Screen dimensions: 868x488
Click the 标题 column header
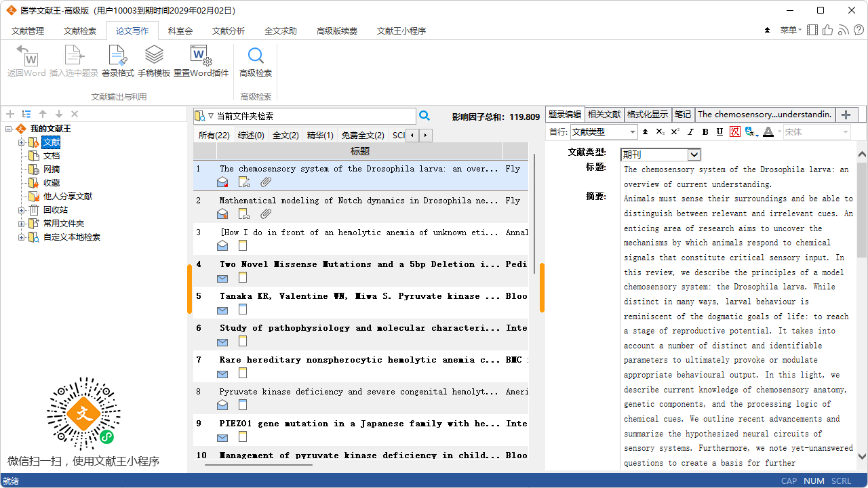coord(359,151)
